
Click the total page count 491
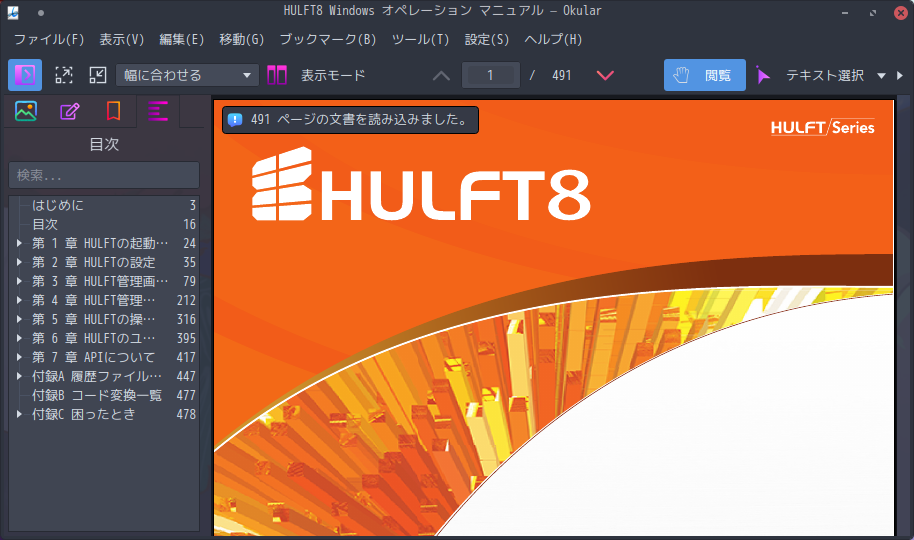561,75
